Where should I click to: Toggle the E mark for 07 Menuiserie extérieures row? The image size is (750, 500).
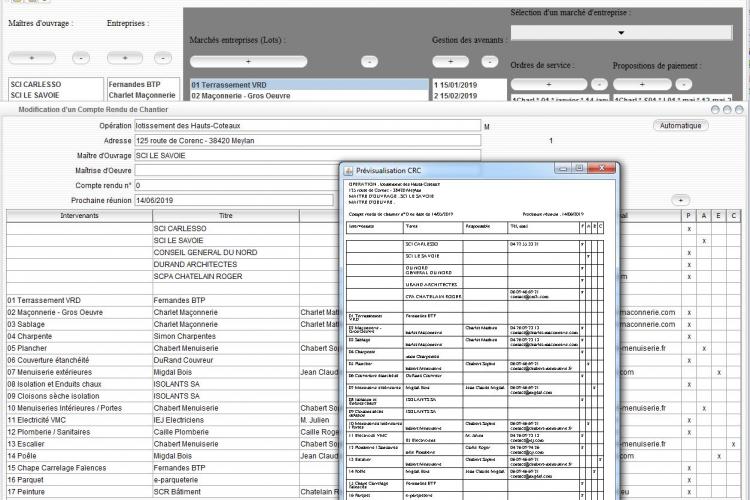[x=718, y=372]
